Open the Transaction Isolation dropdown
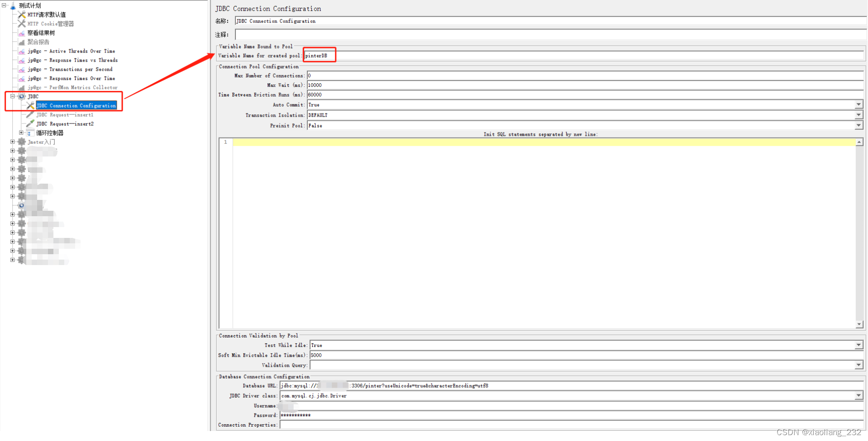The image size is (868, 441). pos(858,115)
